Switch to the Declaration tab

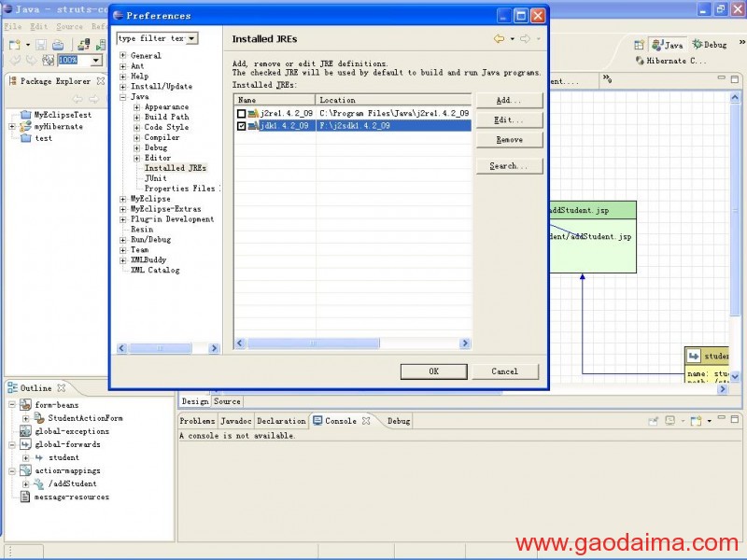coord(281,421)
